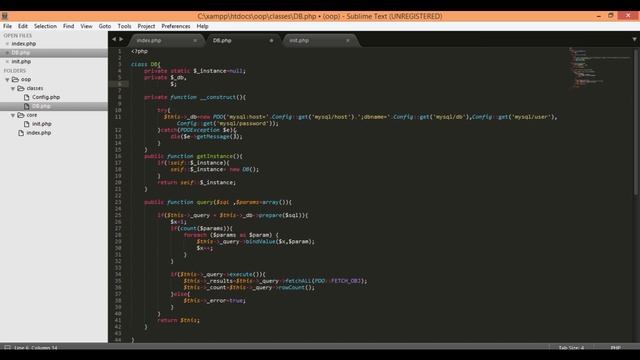Click the DB.php file icon in classes

tap(27, 106)
